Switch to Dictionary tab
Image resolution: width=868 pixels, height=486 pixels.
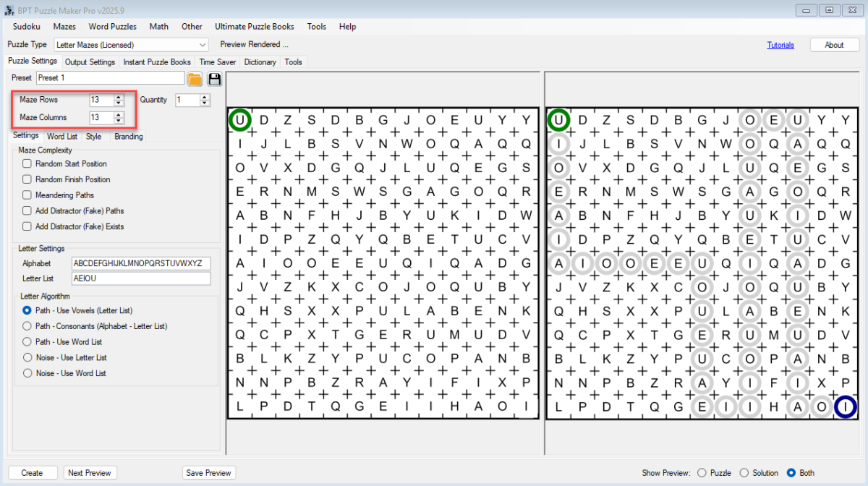tap(260, 62)
